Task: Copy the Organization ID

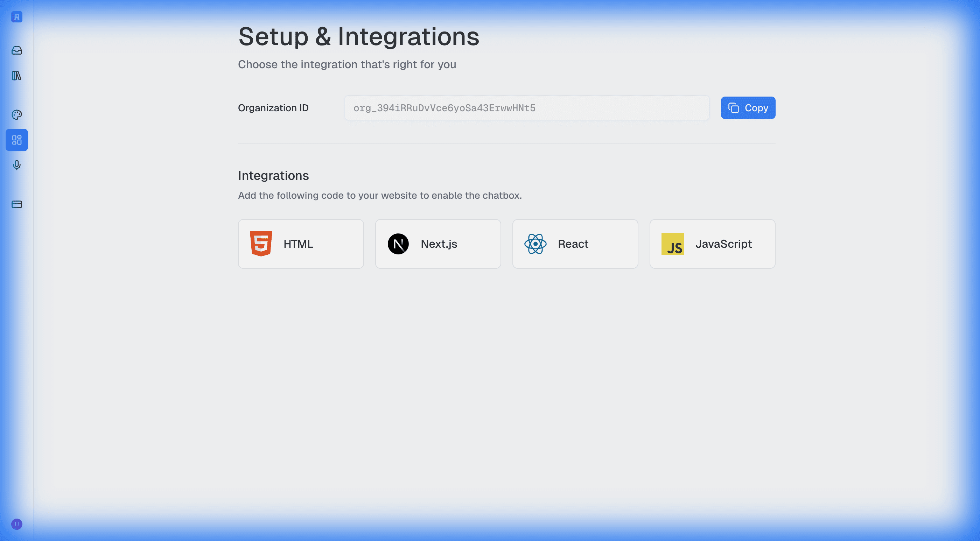Action: (x=748, y=108)
